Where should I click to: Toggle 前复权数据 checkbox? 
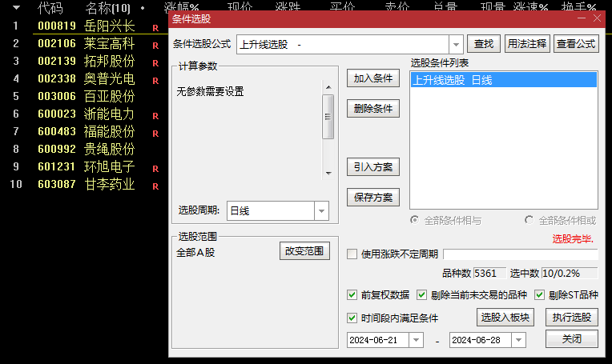(352, 294)
